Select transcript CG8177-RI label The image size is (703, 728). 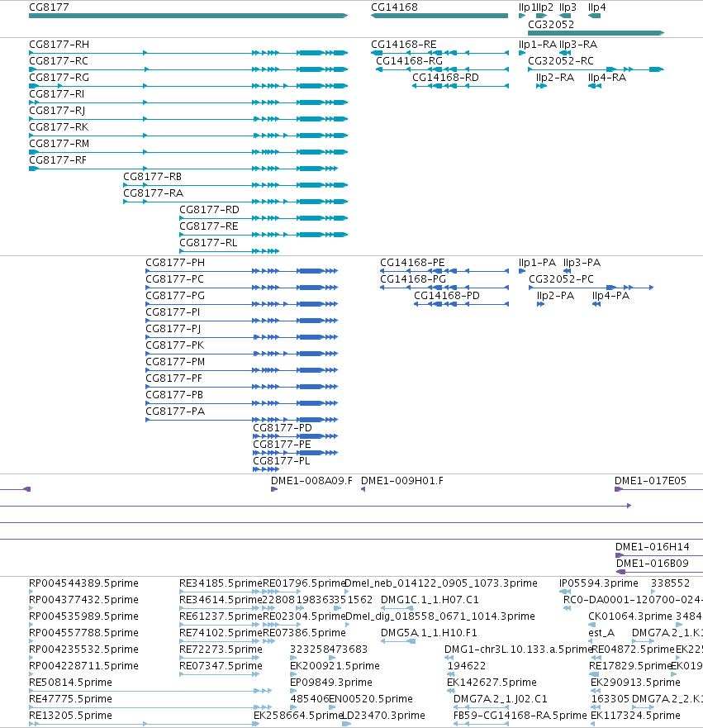click(57, 94)
